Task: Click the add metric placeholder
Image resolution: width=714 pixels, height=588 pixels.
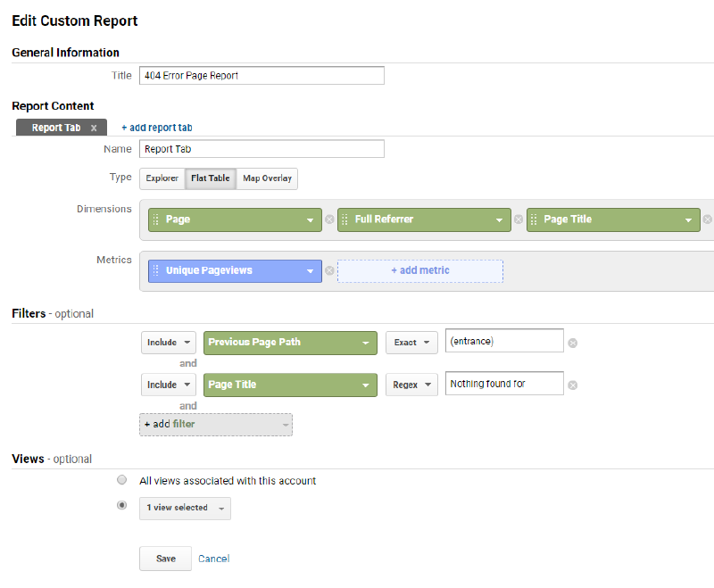Action: pyautogui.click(x=420, y=270)
